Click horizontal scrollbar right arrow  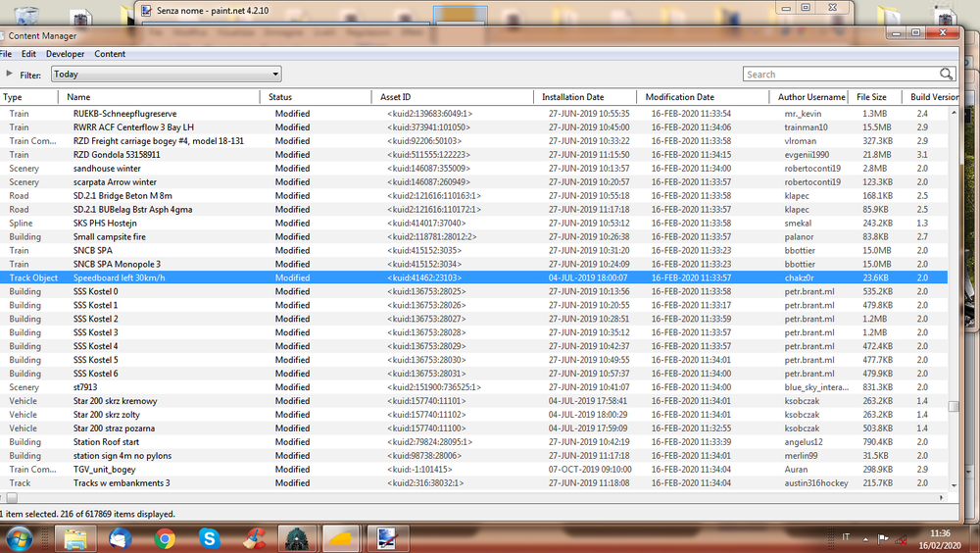[x=941, y=498]
